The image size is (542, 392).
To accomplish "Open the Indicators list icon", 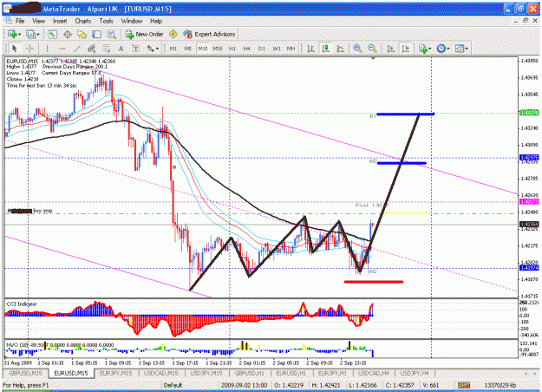I will [x=422, y=49].
